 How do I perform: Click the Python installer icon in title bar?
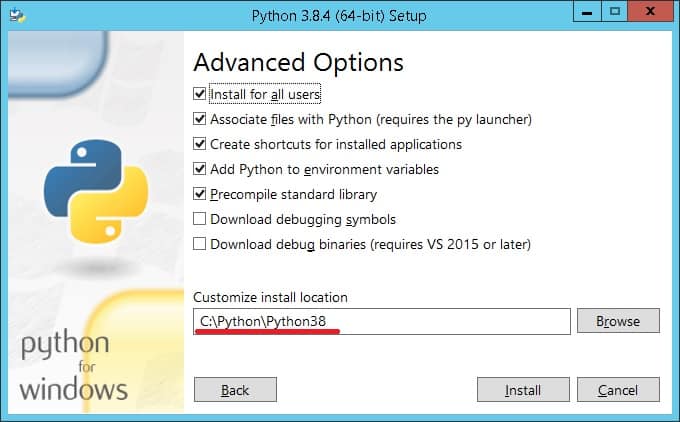point(17,15)
